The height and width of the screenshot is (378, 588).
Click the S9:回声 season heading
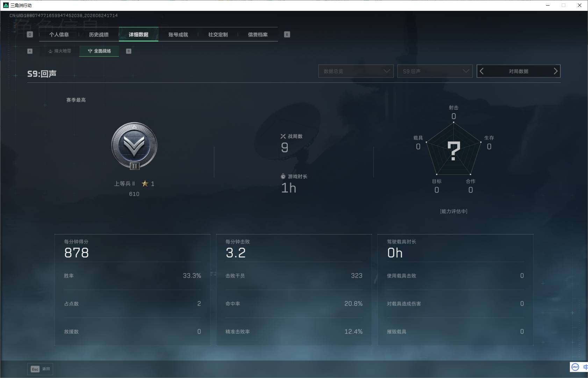[42, 74]
